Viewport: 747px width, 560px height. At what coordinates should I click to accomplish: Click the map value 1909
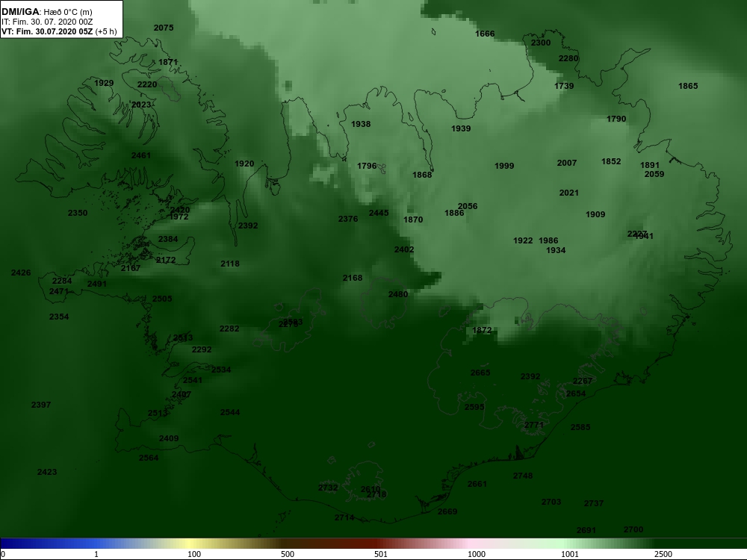coord(595,214)
